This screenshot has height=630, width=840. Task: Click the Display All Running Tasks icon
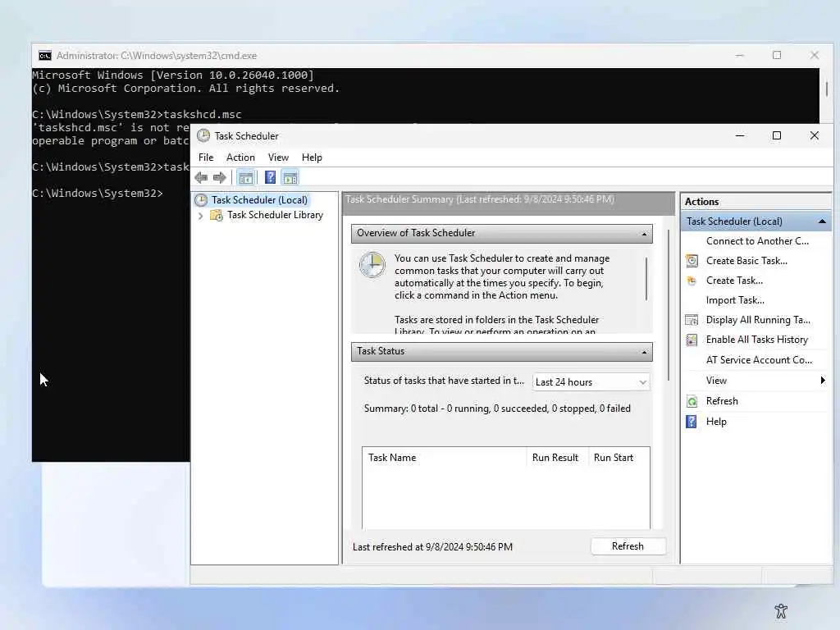(692, 320)
